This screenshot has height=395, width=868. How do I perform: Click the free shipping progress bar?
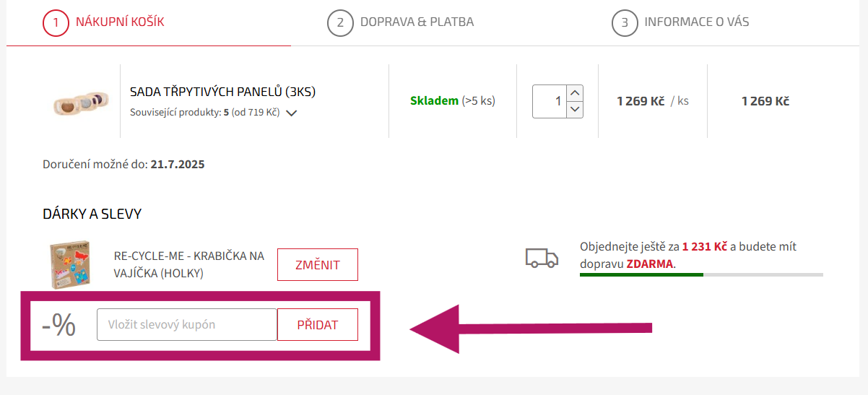point(701,275)
